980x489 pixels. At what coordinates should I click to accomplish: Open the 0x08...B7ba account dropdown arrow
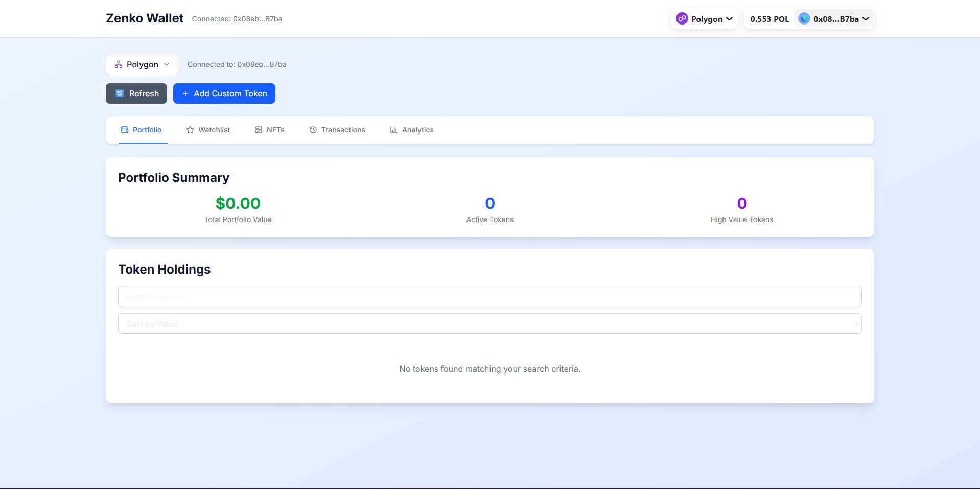[866, 19]
